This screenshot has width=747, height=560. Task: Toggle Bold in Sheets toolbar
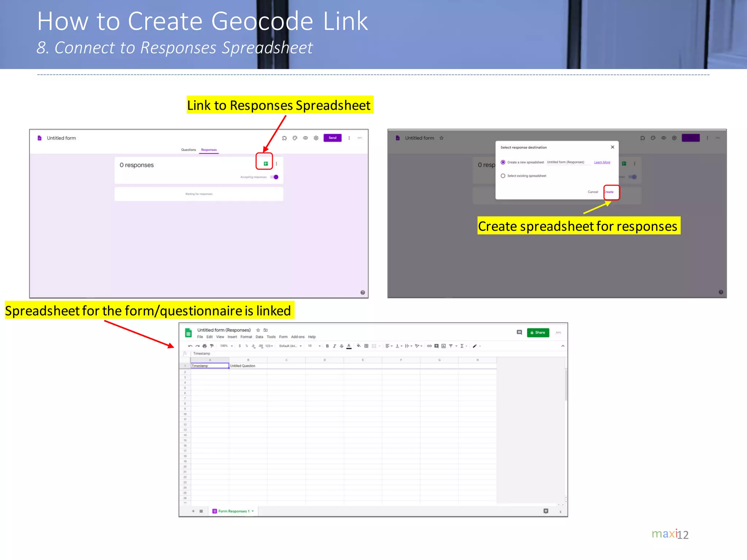point(327,346)
